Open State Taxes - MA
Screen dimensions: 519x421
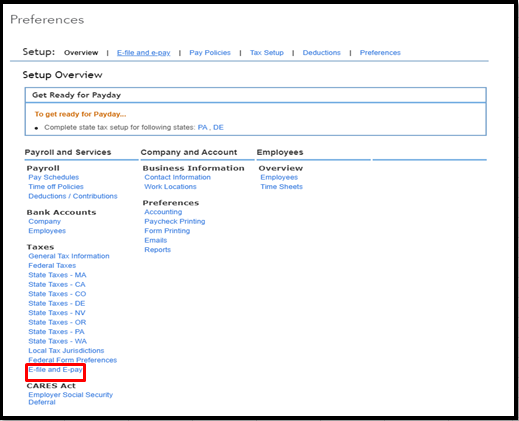point(57,275)
